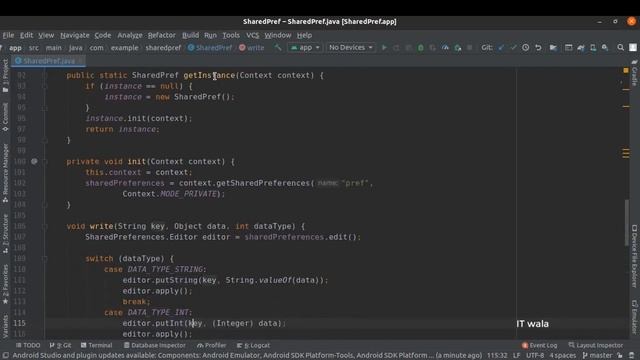The image size is (640, 360).
Task: Click the plugin updates available status message
Action: (247, 356)
